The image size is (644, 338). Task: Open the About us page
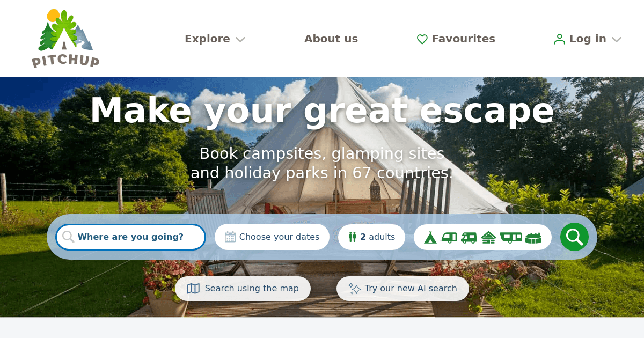click(331, 39)
